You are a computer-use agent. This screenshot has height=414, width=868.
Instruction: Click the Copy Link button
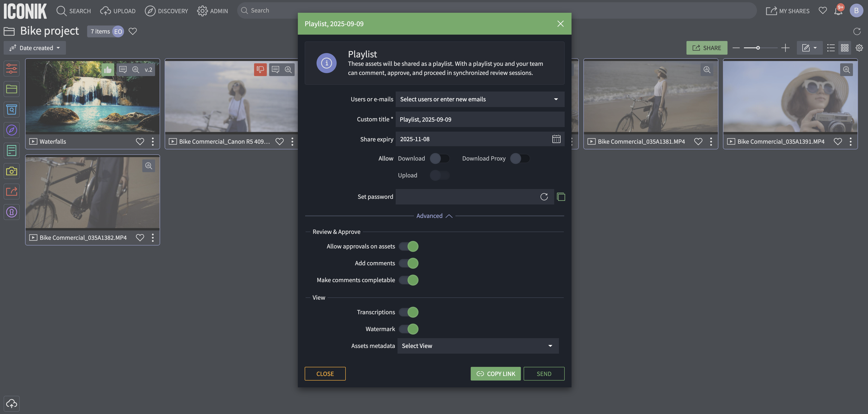[495, 374]
